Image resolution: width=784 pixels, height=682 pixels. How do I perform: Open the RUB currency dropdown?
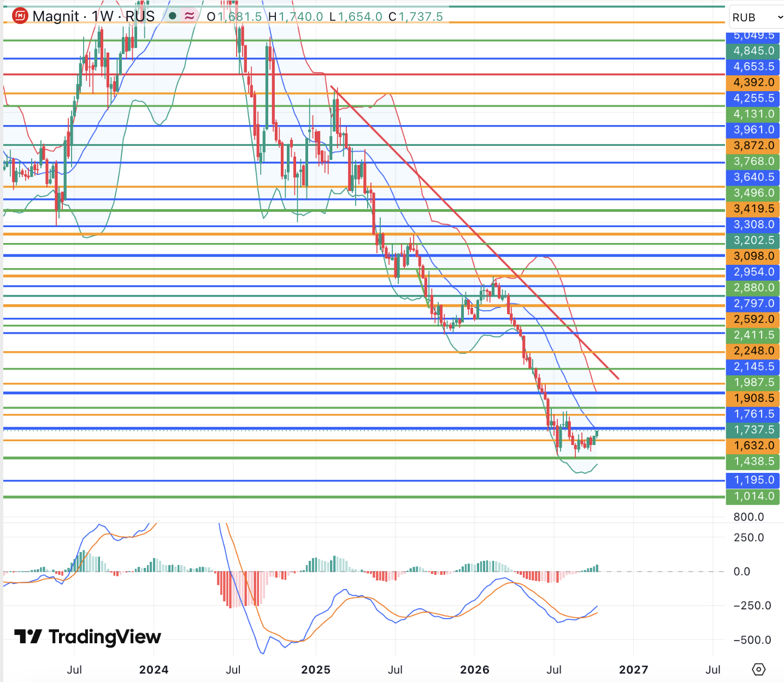(757, 17)
